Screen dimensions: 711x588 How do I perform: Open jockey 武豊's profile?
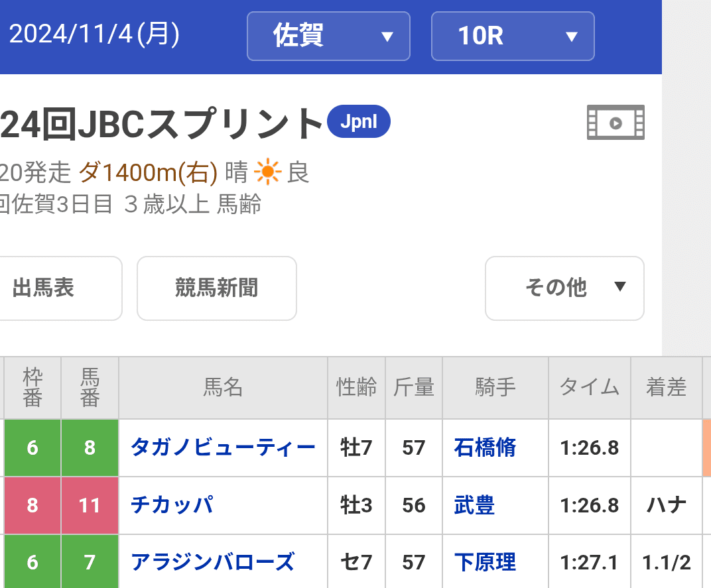[474, 506]
